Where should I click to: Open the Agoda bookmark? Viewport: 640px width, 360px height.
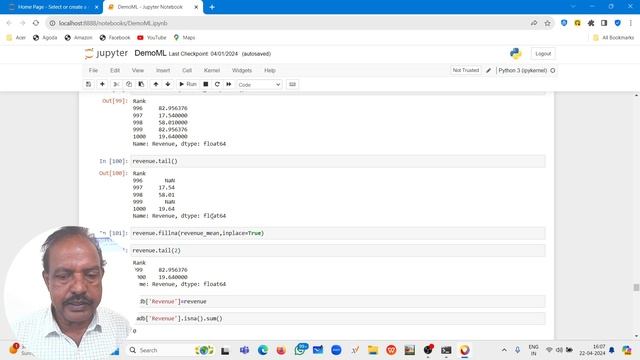pos(45,38)
